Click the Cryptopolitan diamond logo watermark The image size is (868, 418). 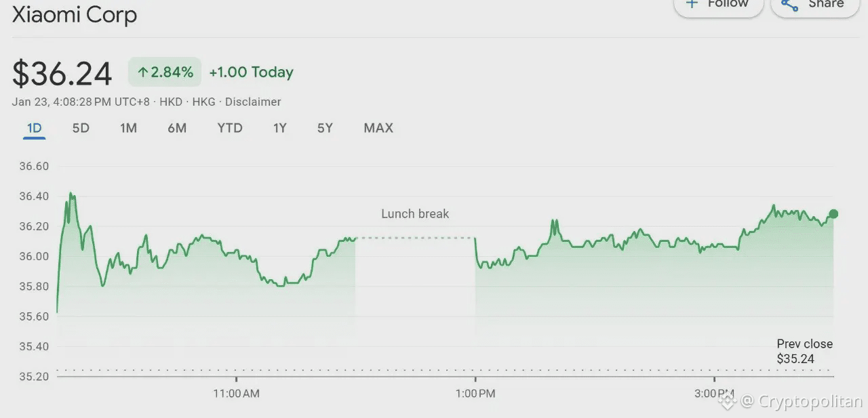pos(727,401)
